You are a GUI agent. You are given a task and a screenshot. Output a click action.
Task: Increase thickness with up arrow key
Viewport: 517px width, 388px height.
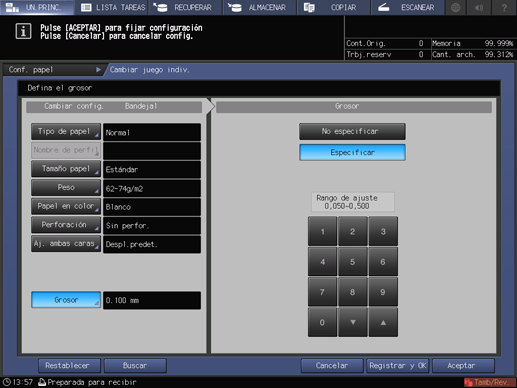(x=383, y=322)
